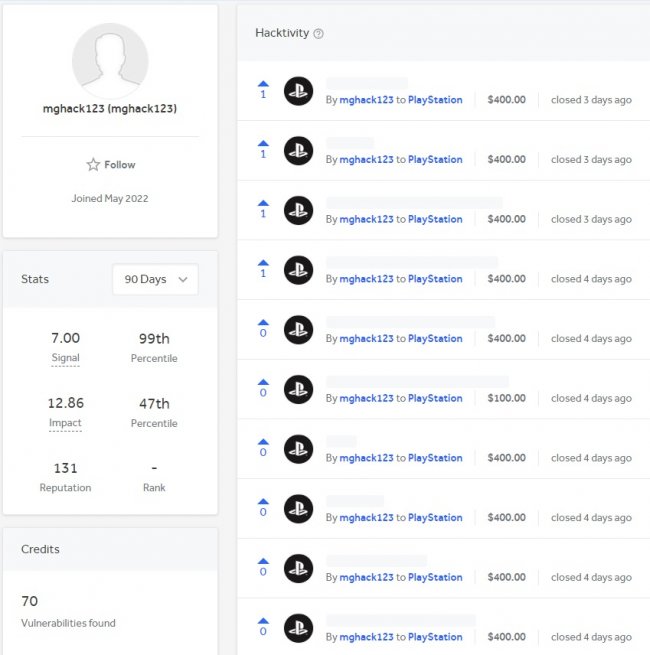Follow the user mghack123
The height and width of the screenshot is (655, 650).
point(111,165)
